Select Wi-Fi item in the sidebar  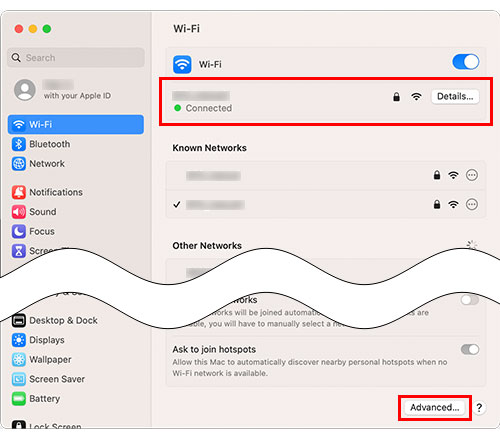pos(76,125)
